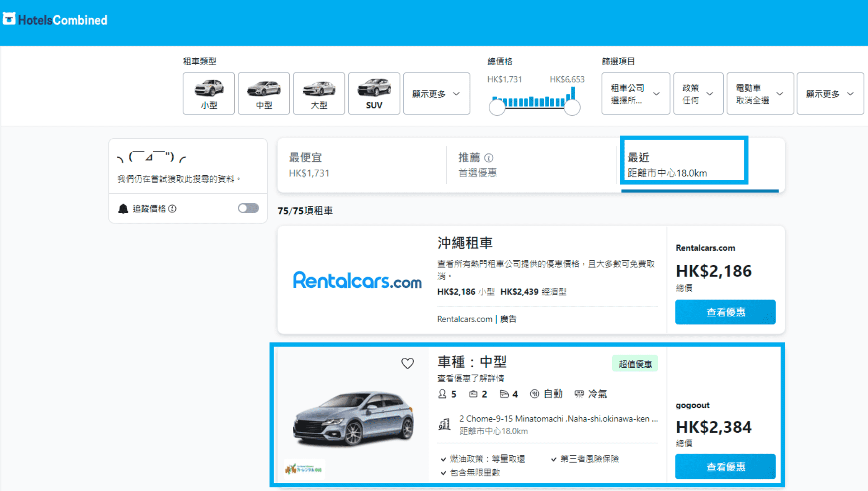This screenshot has width=868, height=491.
Task: Select the 中型 medium car type
Action: tap(264, 94)
